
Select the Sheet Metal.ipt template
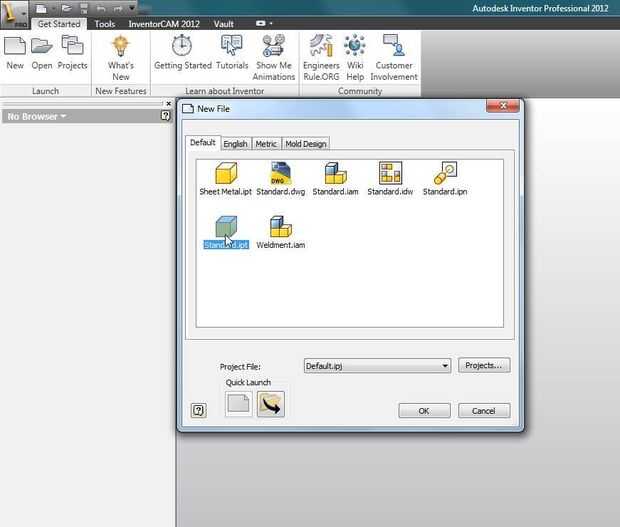pos(225,179)
